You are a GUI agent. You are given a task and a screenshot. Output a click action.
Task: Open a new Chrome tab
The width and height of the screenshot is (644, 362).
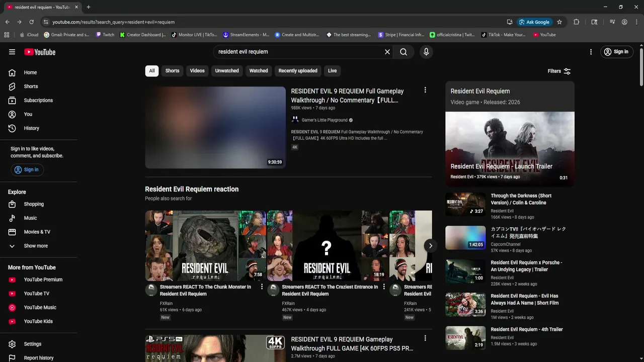coord(89,7)
